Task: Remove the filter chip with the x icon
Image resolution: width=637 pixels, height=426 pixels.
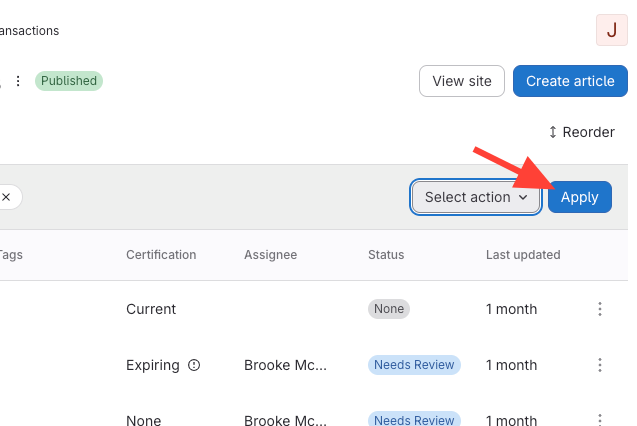Action: (x=6, y=197)
